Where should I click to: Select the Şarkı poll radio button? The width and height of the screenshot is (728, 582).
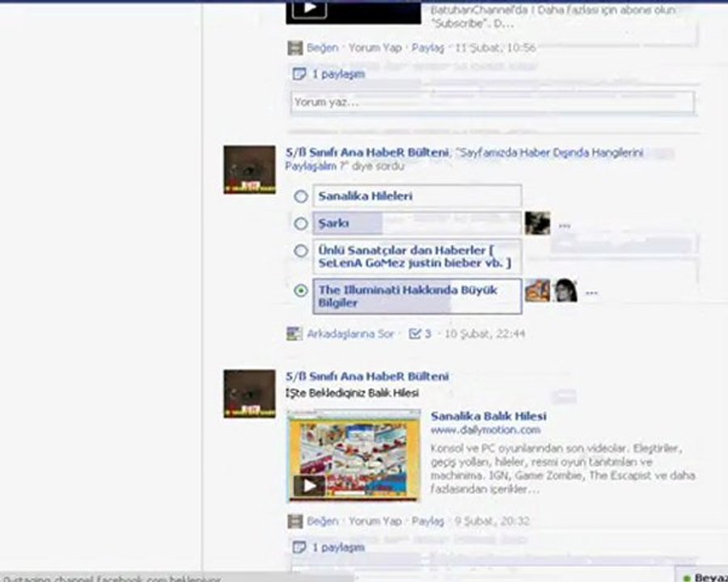pos(301,224)
